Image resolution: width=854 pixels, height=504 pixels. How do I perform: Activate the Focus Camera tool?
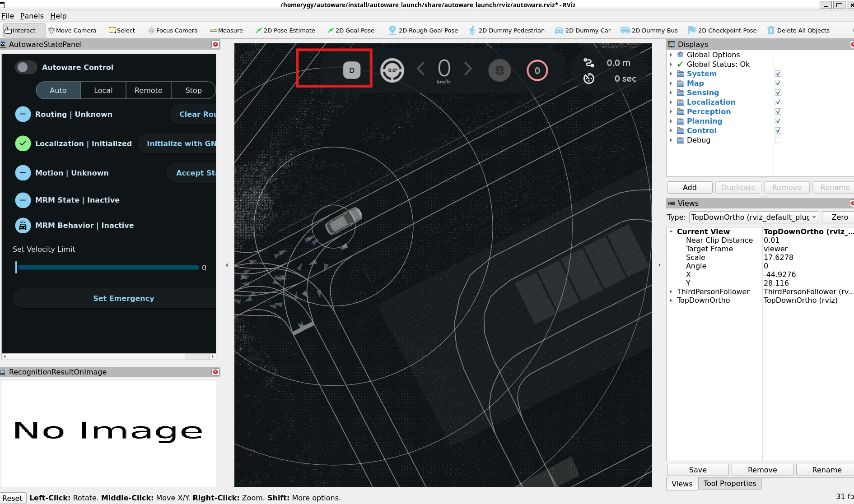click(x=173, y=30)
